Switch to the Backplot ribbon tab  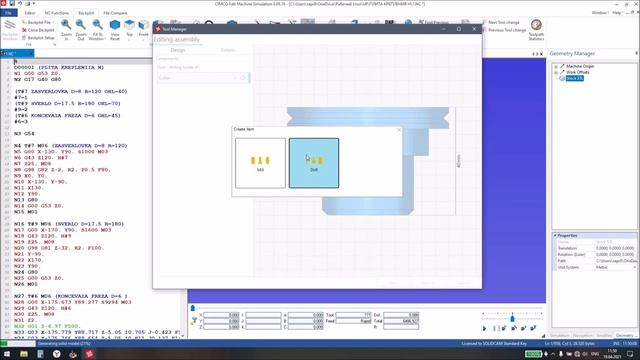pos(86,13)
